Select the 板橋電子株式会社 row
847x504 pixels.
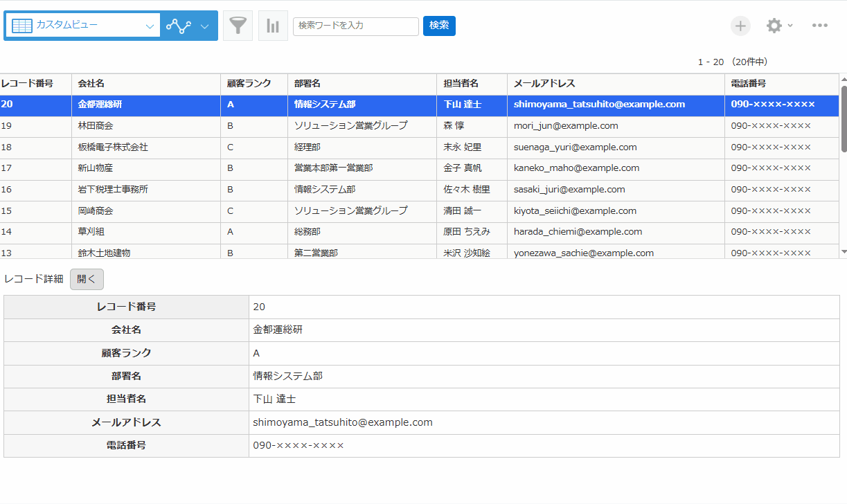[420, 148]
